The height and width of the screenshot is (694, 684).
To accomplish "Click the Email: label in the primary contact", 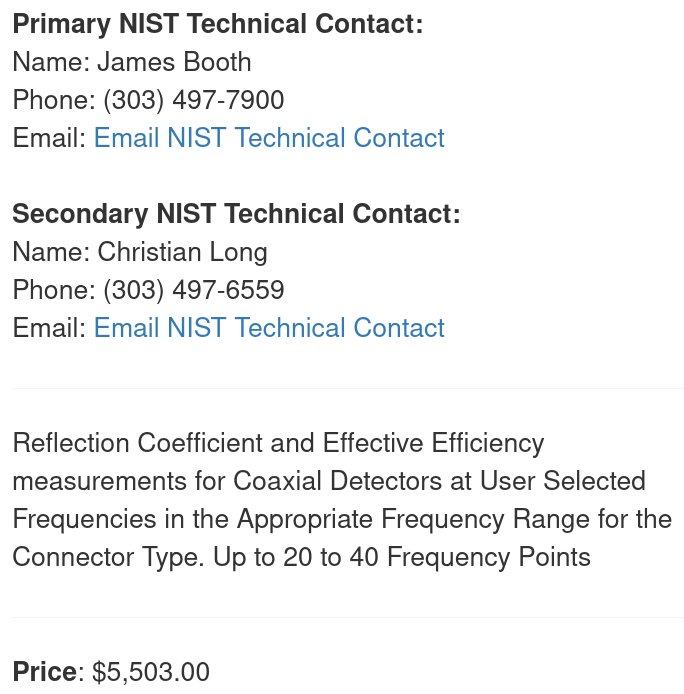I will tap(49, 138).
